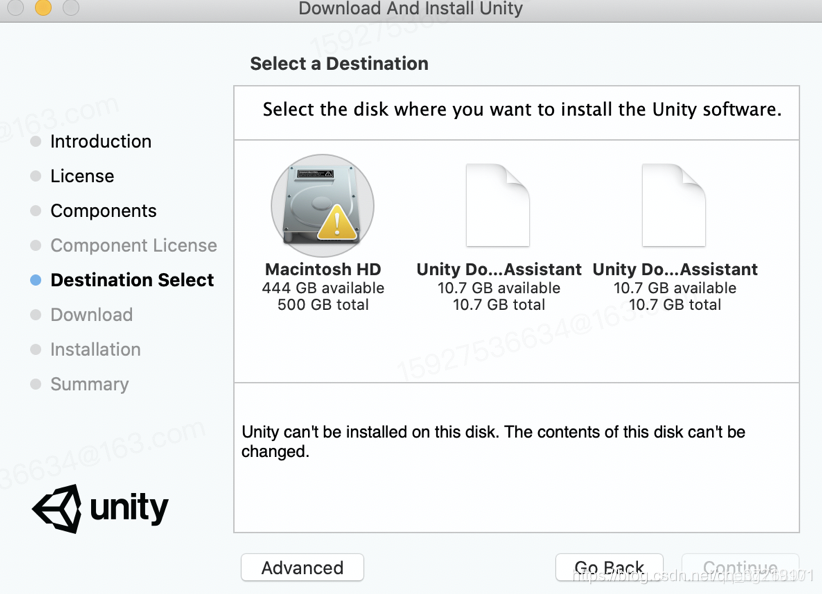Click the Macintosh HD 444 GB available text
This screenshot has height=594, width=822.
323,288
